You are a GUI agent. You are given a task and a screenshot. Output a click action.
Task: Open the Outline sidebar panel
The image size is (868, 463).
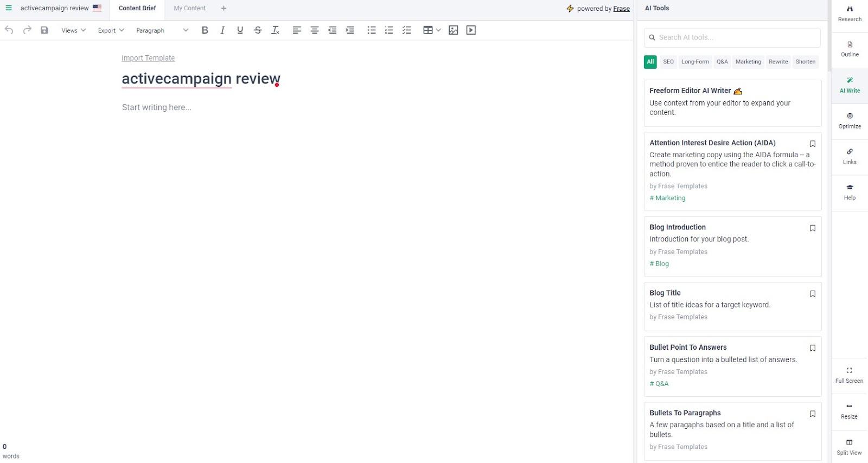(850, 49)
